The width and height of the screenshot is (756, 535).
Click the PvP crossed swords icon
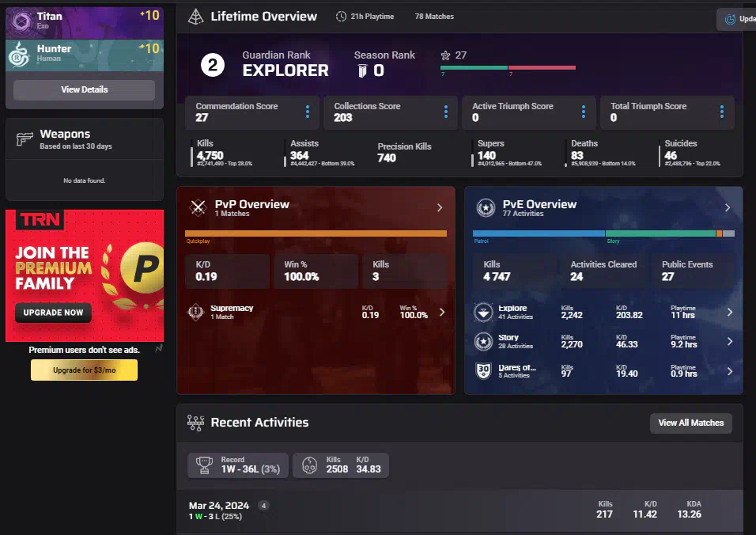pos(198,207)
